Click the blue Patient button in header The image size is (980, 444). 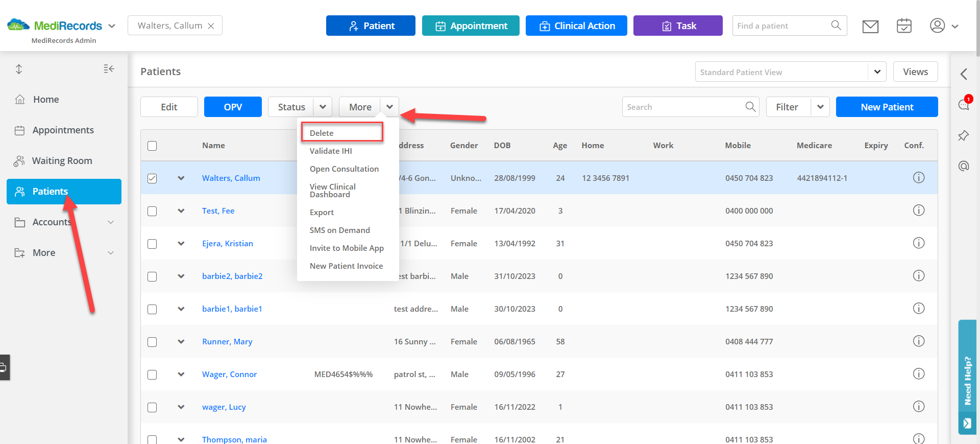tap(371, 26)
